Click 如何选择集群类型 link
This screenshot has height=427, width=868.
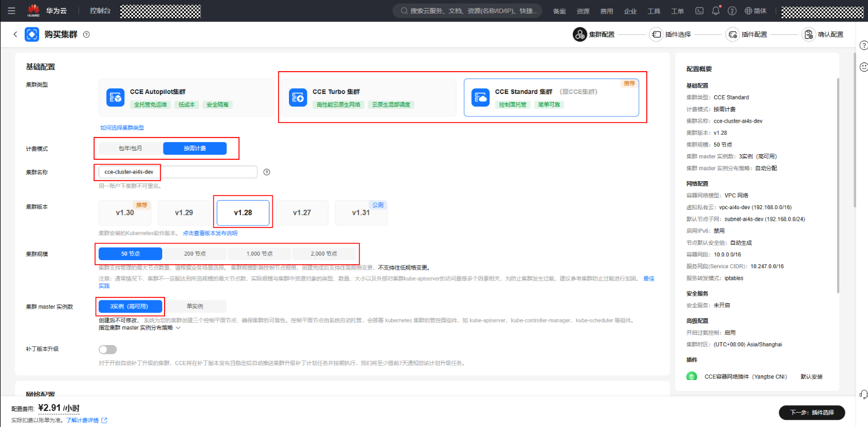coord(122,128)
